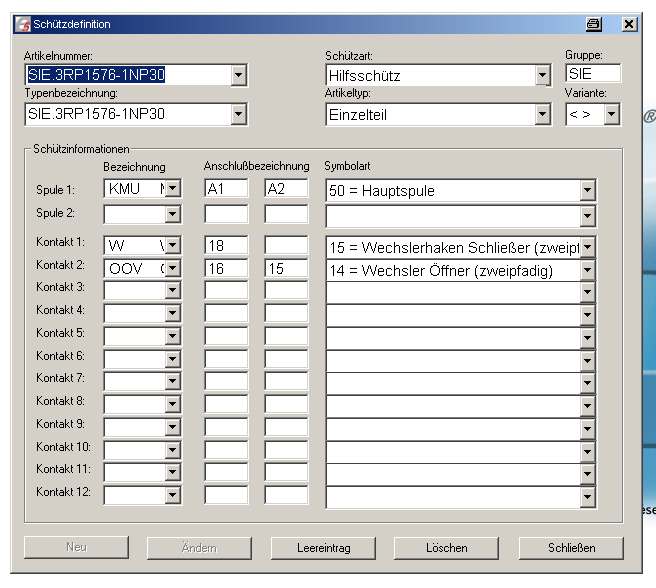Screen dimensions: 656x588
Task: Open the Variante dropdown
Action: coord(612,114)
